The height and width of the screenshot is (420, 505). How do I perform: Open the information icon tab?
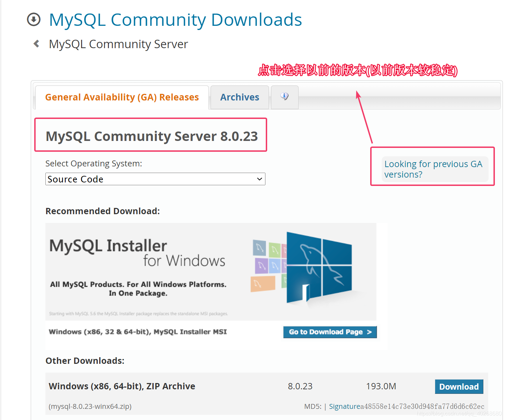click(285, 97)
